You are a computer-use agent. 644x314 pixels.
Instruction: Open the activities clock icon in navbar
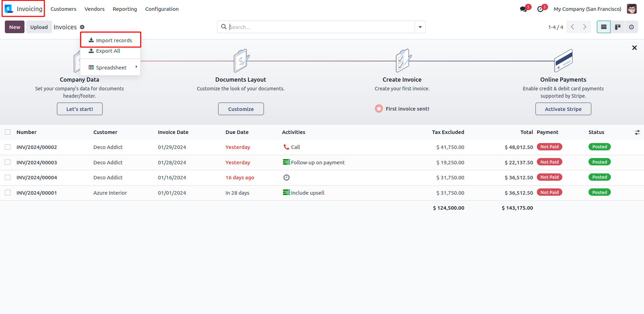[x=540, y=9]
